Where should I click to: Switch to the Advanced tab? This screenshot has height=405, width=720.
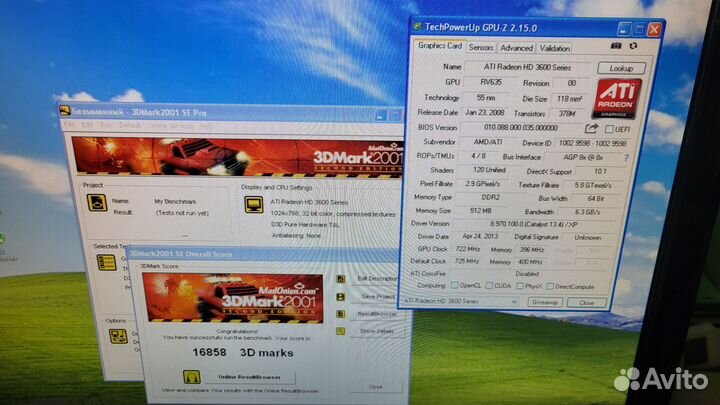pyautogui.click(x=517, y=48)
